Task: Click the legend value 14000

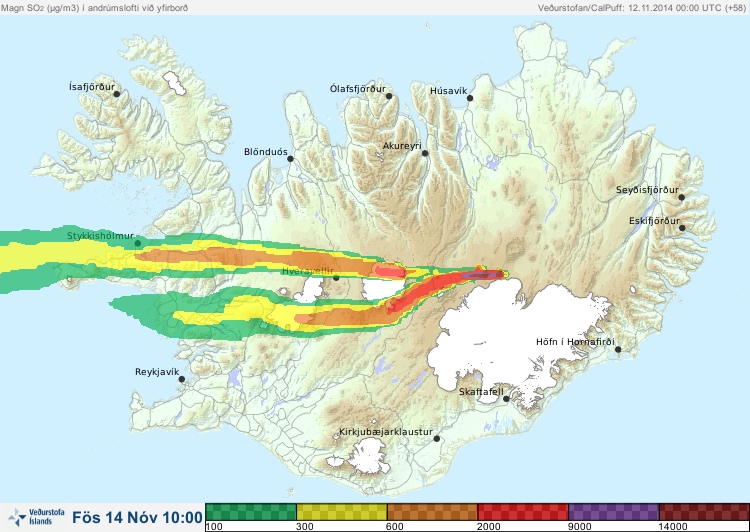Action: coord(673,527)
